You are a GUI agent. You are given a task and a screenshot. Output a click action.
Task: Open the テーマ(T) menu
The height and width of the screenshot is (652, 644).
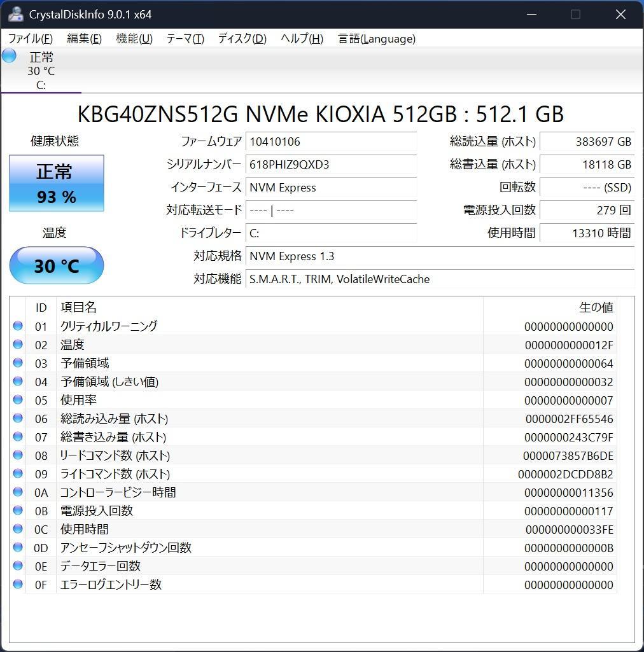185,39
